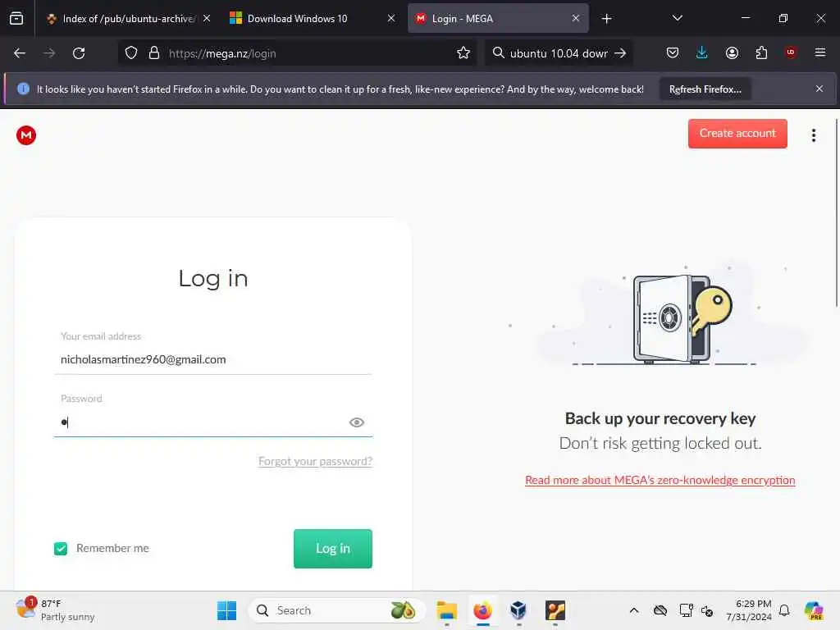
Task: Open VirtualBox from the taskbar
Action: click(x=518, y=610)
